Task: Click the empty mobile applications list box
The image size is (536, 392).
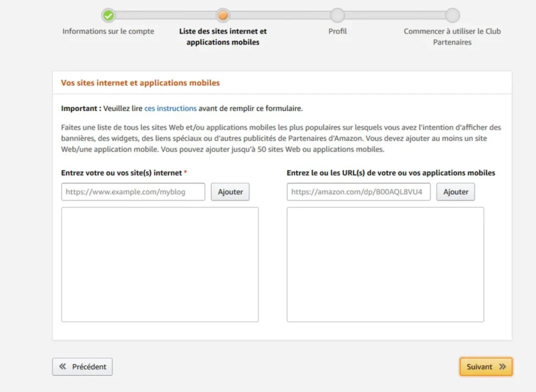Action: pos(385,264)
